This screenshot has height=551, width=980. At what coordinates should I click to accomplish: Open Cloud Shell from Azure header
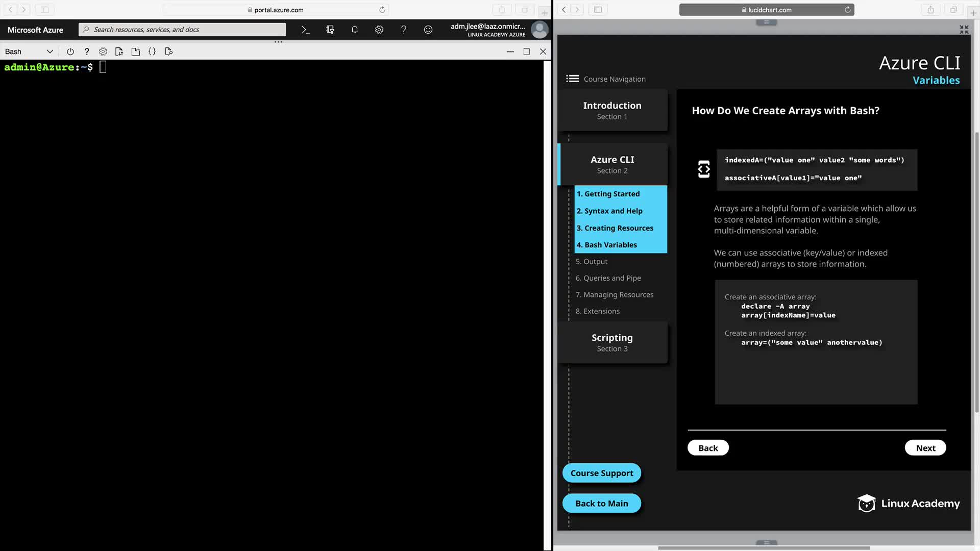coord(305,30)
